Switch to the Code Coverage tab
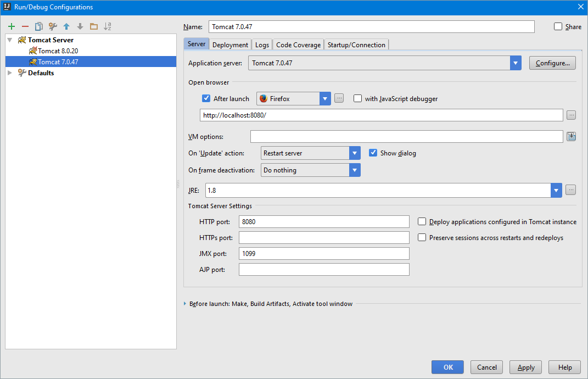Image resolution: width=588 pixels, height=379 pixels. pos(299,44)
